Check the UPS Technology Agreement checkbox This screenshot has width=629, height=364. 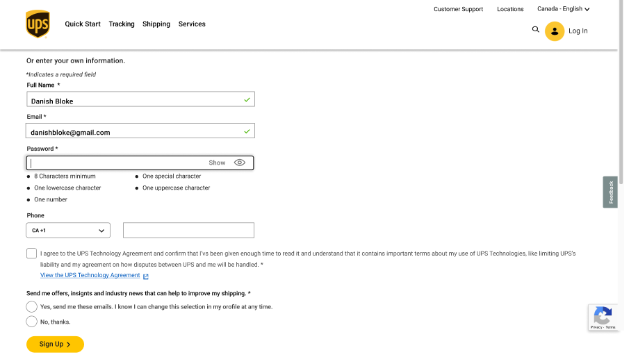pos(32,255)
